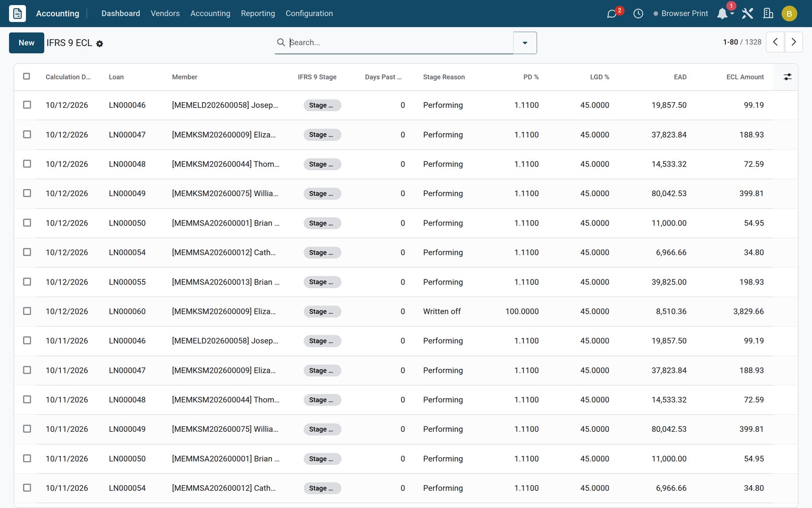812x508 pixels.
Task: Click EAD value 39,825.00
Action: pyautogui.click(x=669, y=282)
